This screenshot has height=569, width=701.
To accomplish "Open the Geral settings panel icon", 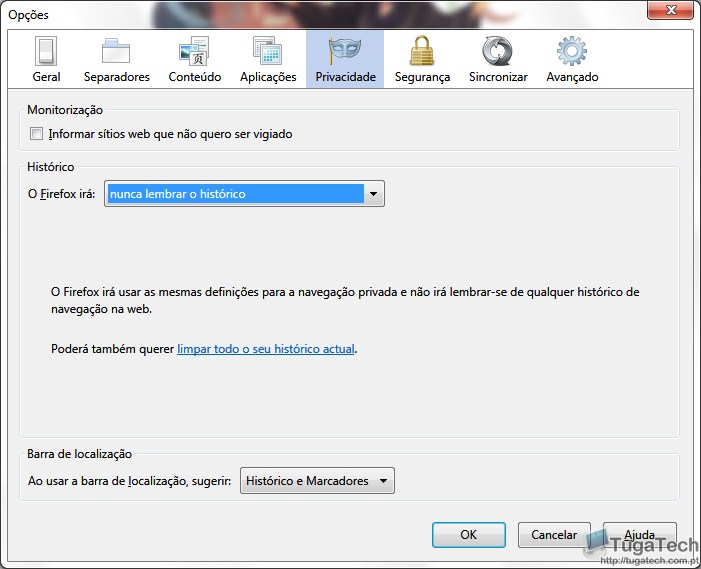I will (46, 59).
